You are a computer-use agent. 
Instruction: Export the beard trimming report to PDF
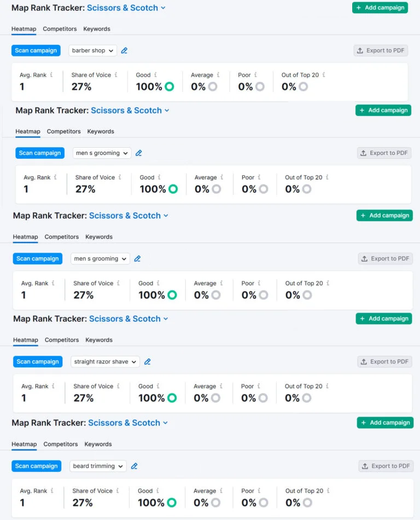386,466
